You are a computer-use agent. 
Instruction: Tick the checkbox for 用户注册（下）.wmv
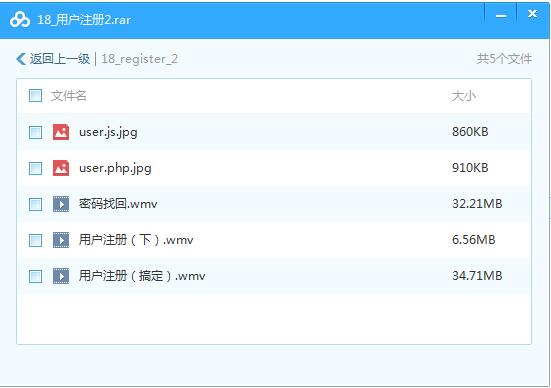tap(35, 240)
